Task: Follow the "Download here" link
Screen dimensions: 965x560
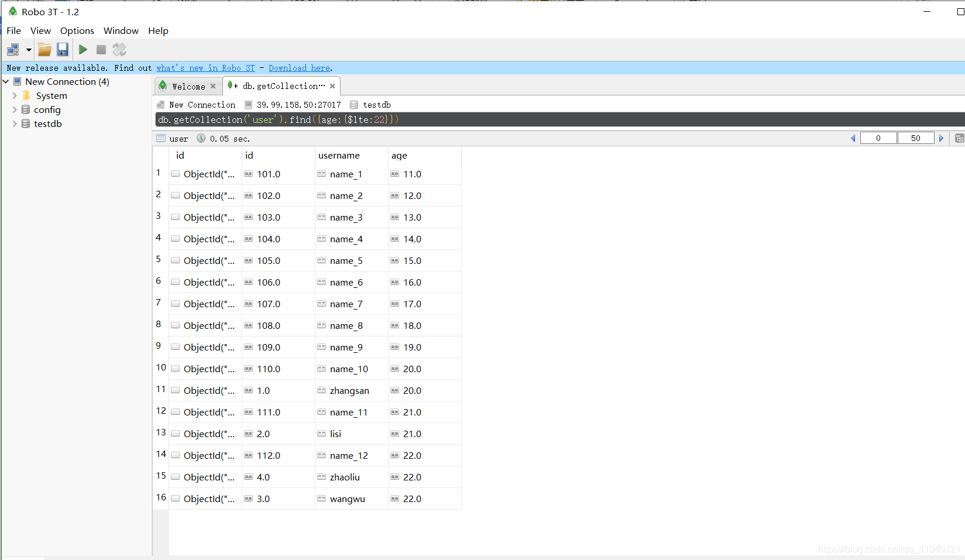Action: point(300,68)
